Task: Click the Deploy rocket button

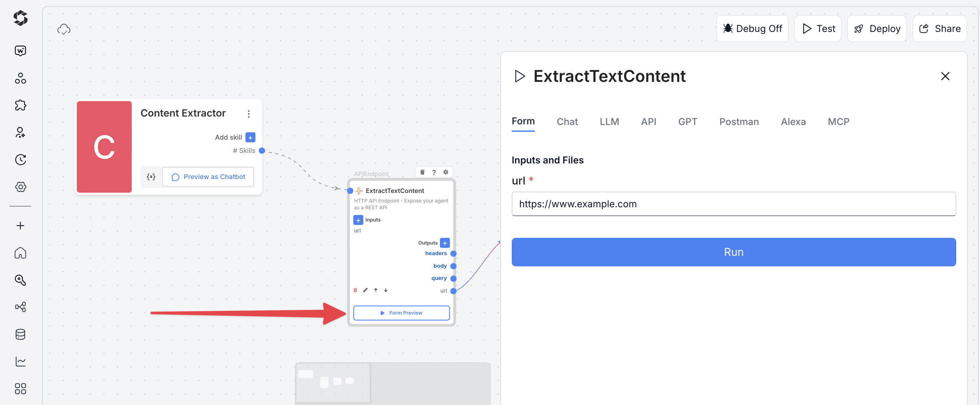Action: 876,29
